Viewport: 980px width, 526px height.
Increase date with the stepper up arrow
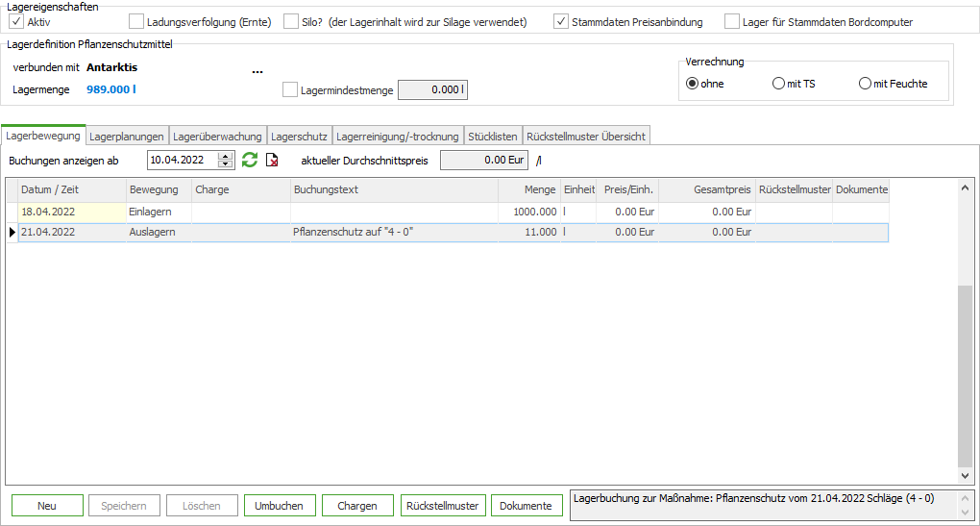coord(226,156)
